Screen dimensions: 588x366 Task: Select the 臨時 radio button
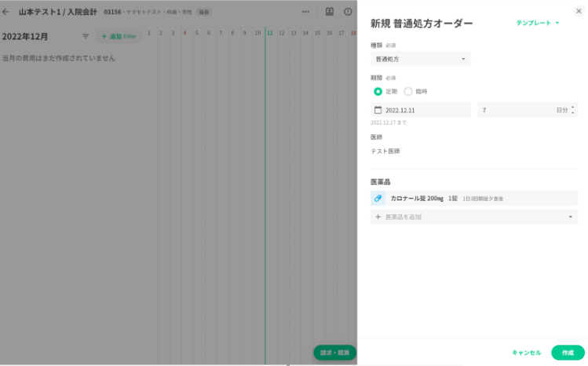[x=408, y=91]
